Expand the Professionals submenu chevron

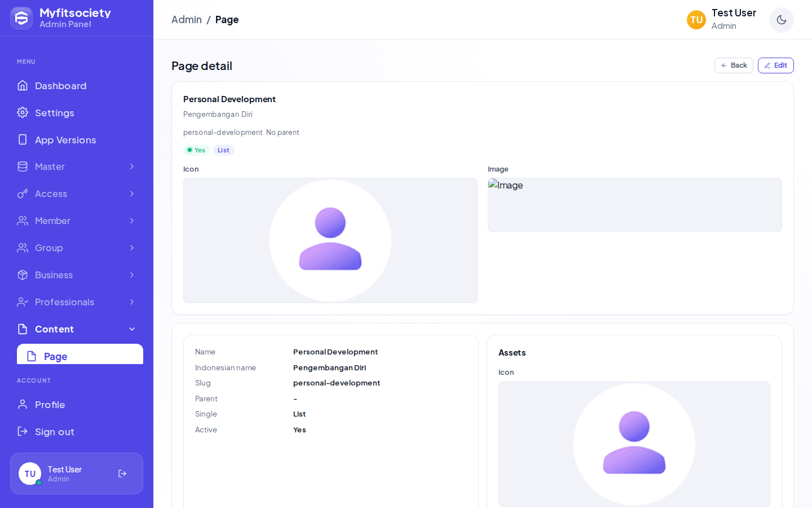pyautogui.click(x=132, y=302)
